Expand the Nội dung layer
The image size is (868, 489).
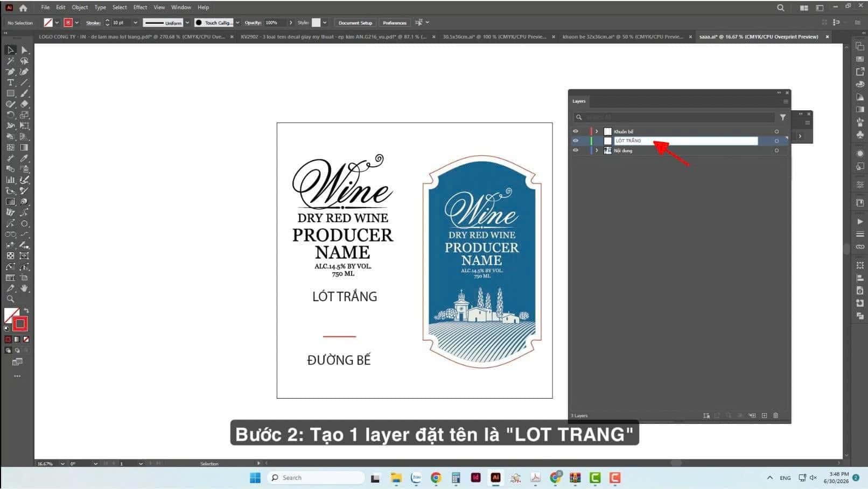coord(597,151)
